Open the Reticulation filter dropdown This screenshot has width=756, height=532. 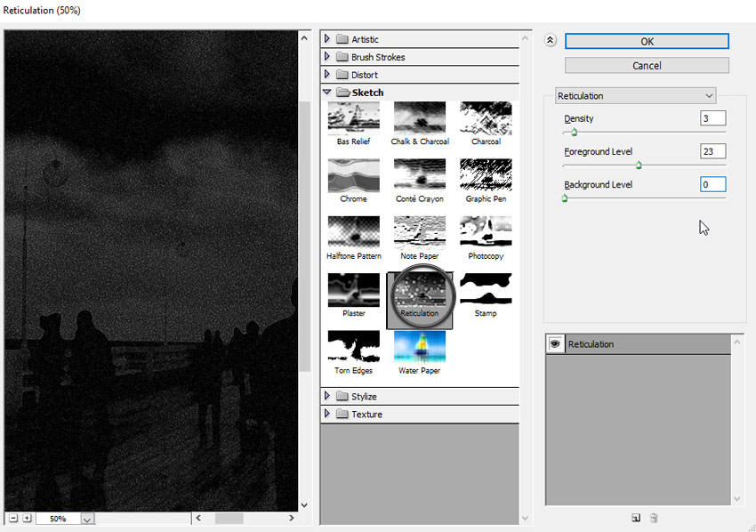point(635,95)
